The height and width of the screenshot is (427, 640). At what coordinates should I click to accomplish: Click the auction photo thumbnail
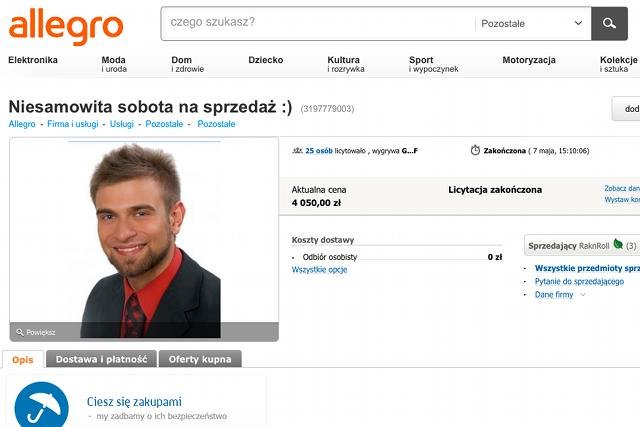point(144,239)
